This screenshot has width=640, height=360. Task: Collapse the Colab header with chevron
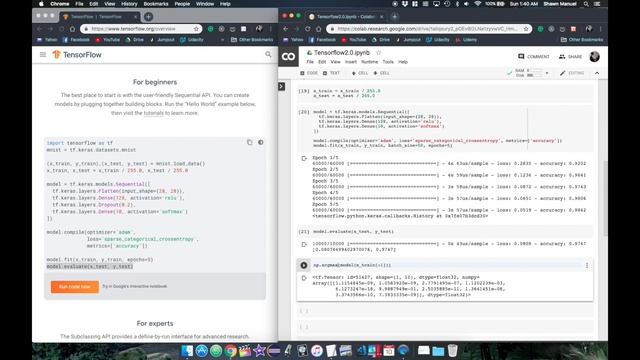[x=597, y=73]
